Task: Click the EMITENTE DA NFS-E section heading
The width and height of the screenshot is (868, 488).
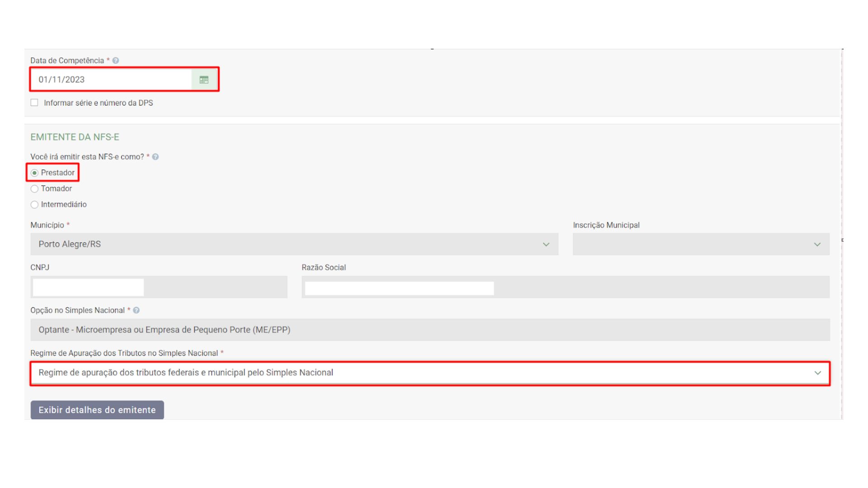Action: (x=75, y=137)
